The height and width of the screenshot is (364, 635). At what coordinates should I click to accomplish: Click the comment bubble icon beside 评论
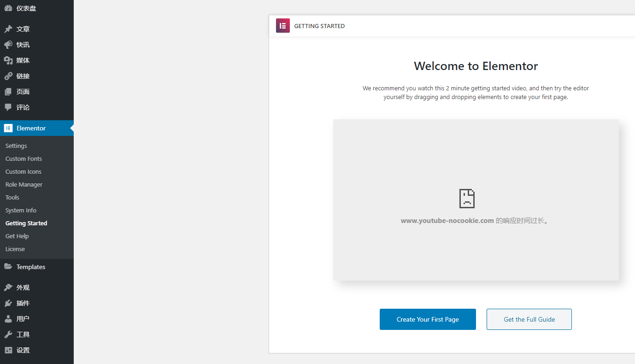(x=8, y=107)
